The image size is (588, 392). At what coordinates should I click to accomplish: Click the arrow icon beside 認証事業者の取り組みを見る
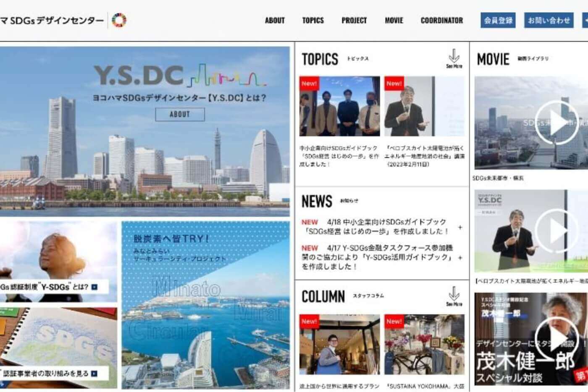pos(94,373)
